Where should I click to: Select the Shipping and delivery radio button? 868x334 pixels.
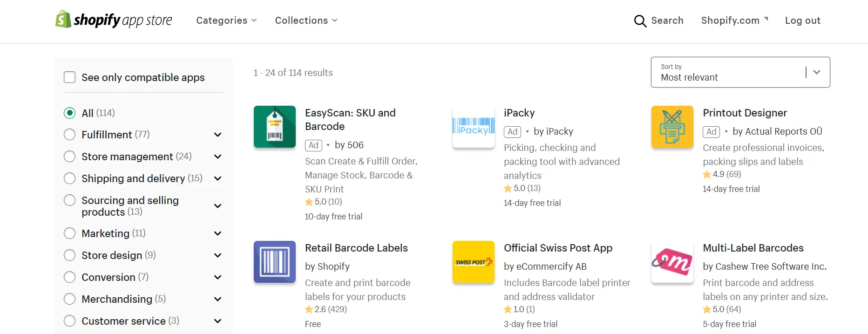tap(70, 178)
